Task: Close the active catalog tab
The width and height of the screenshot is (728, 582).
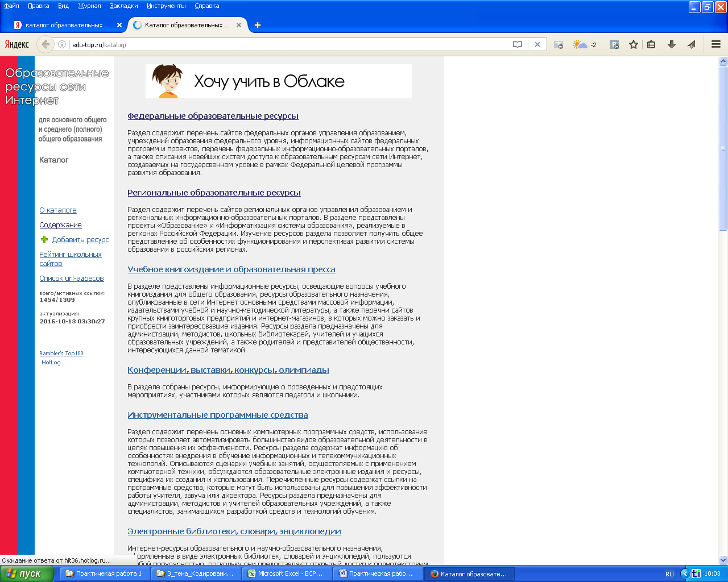Action: click(x=239, y=25)
